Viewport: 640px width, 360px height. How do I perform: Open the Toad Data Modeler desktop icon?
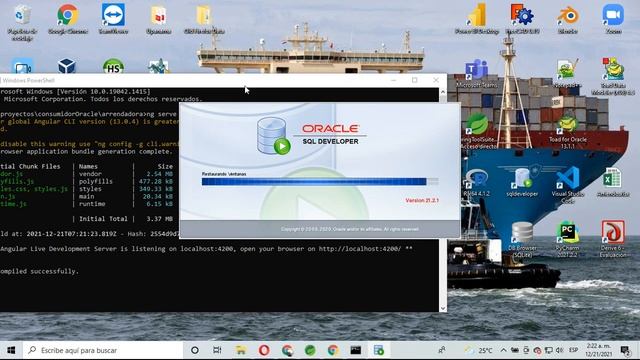click(x=613, y=76)
